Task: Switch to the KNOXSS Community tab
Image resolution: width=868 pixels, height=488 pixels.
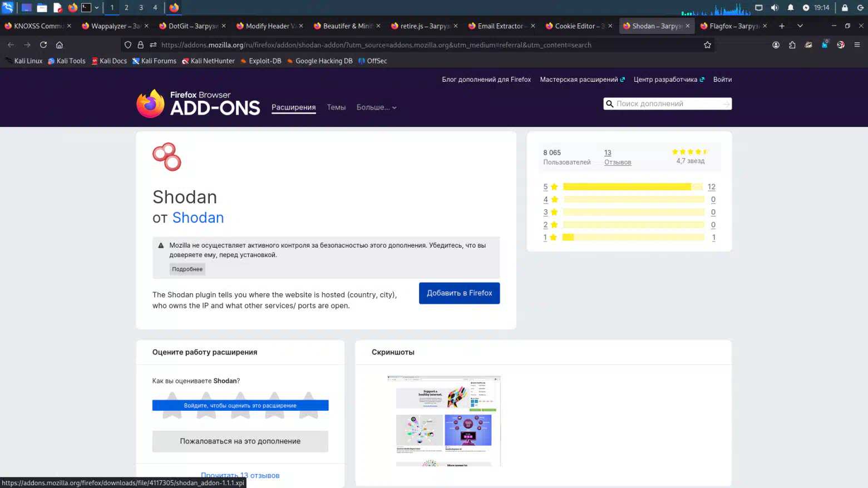Action: point(38,26)
